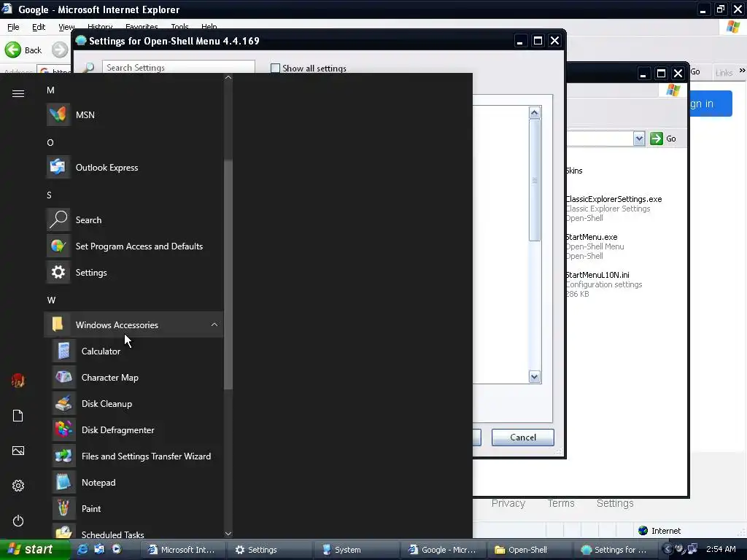
Task: Open Settings in the S section
Action: [x=133, y=273]
